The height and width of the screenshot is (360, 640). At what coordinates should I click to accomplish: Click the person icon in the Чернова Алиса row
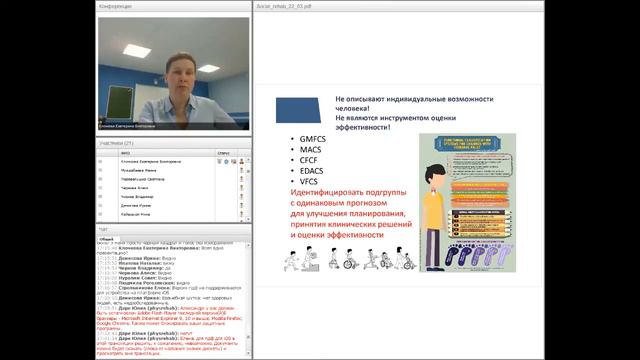tap(242, 188)
